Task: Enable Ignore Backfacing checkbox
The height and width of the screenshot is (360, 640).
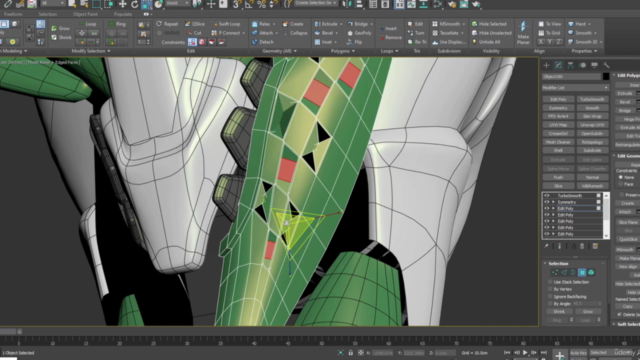Action: (x=550, y=297)
